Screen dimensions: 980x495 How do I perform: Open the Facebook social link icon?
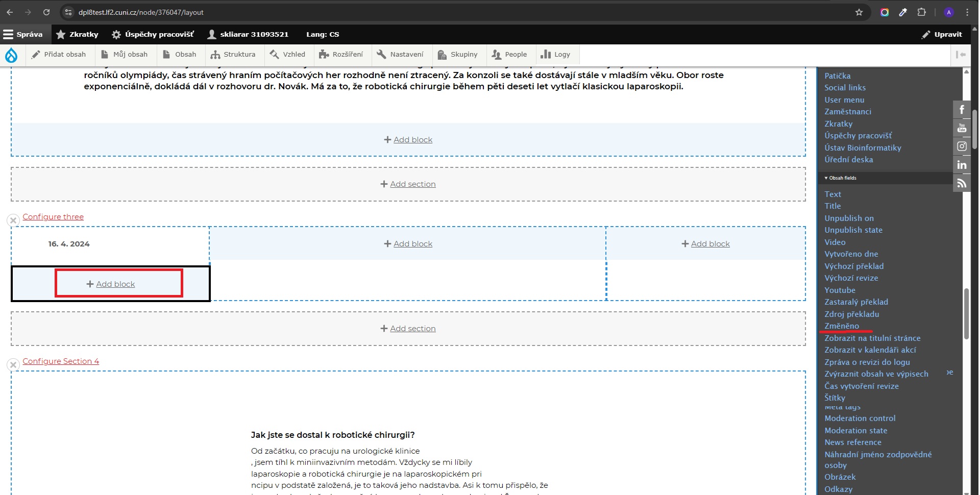(962, 110)
